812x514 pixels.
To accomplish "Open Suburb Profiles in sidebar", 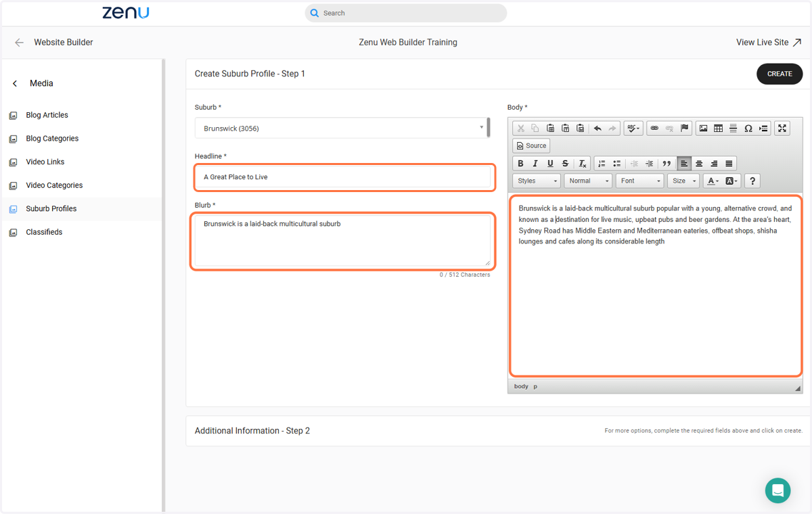I will tap(51, 208).
